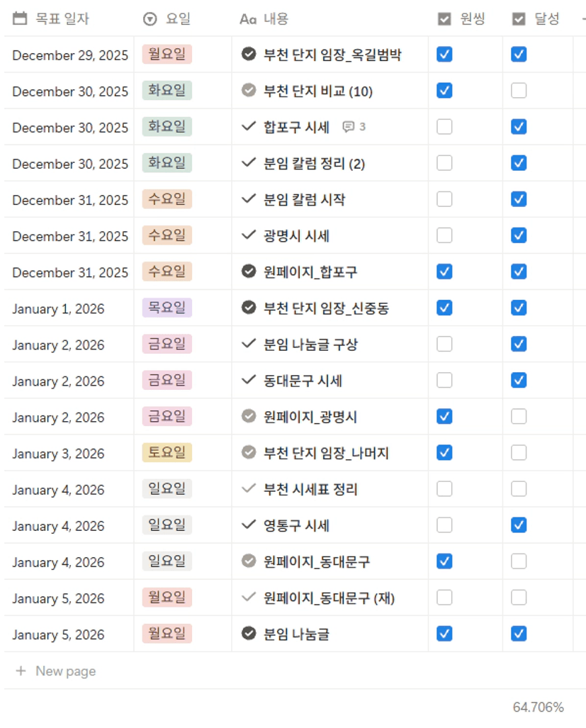Click the plus icon next to New page
Screen dimensions: 586x728
coord(21,671)
